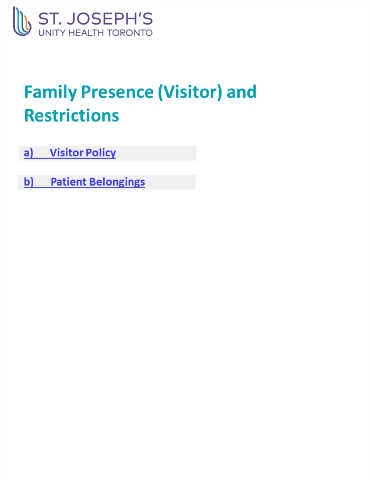Viewport: 370px width, 480px height.
Task: Click the gray bar beside Patient Belongings
Action: coord(170,182)
